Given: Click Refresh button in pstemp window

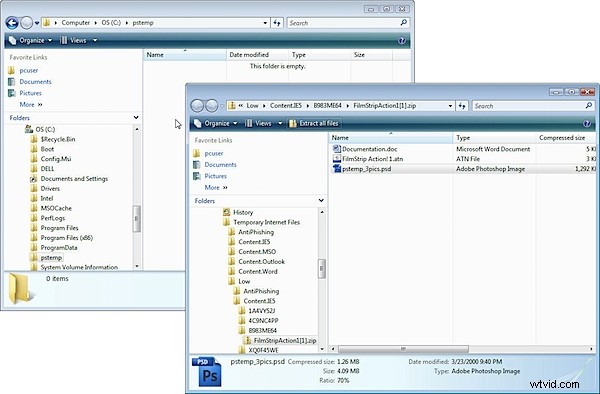Looking at the screenshot, I should pos(277,23).
